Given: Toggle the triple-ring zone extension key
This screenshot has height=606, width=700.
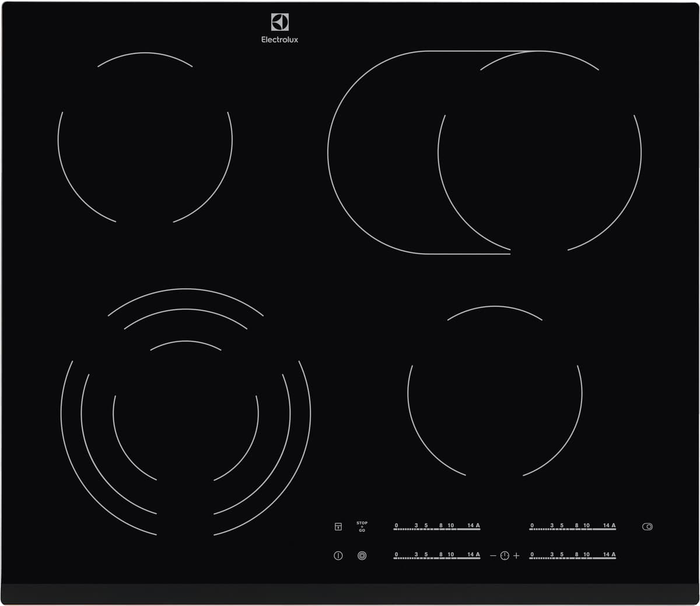Looking at the screenshot, I should (362, 556).
